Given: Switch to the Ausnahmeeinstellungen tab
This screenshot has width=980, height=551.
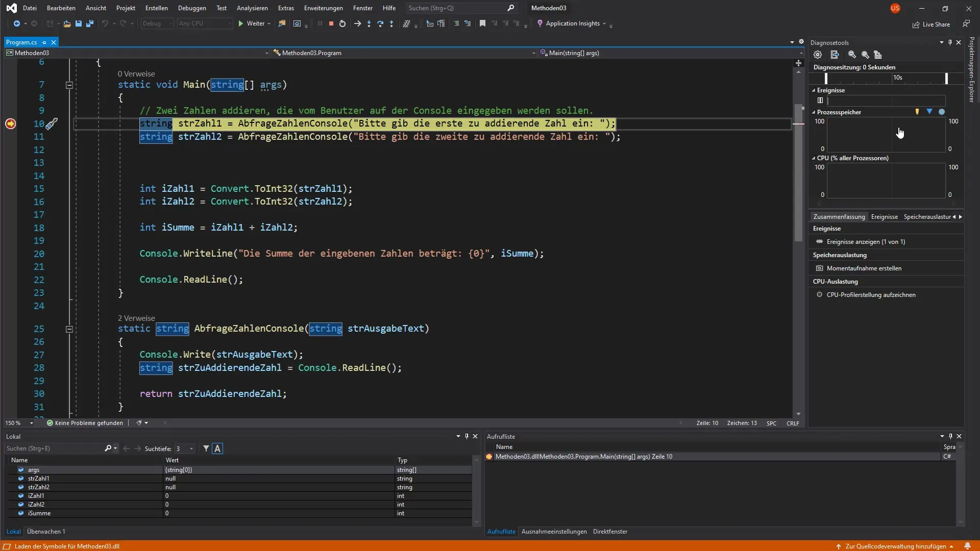Looking at the screenshot, I should [554, 532].
